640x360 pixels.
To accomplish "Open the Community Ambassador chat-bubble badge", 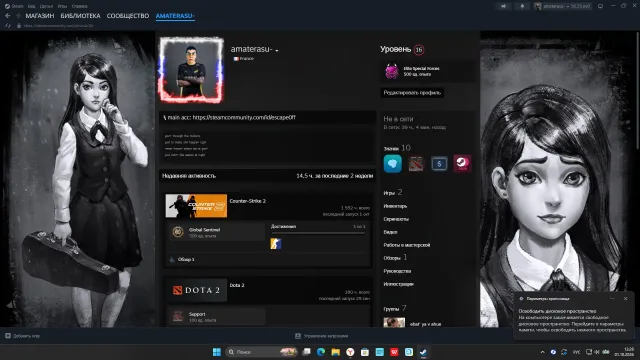I will [x=393, y=164].
